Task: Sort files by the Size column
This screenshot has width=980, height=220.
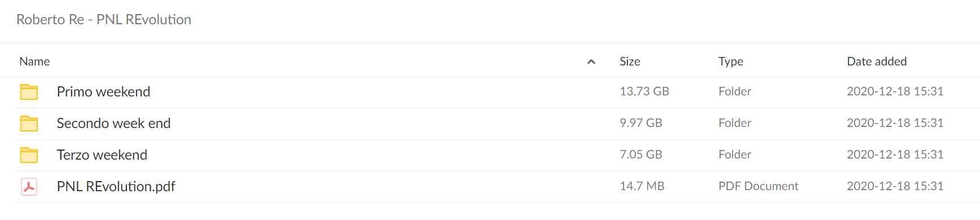Action: pos(630,61)
